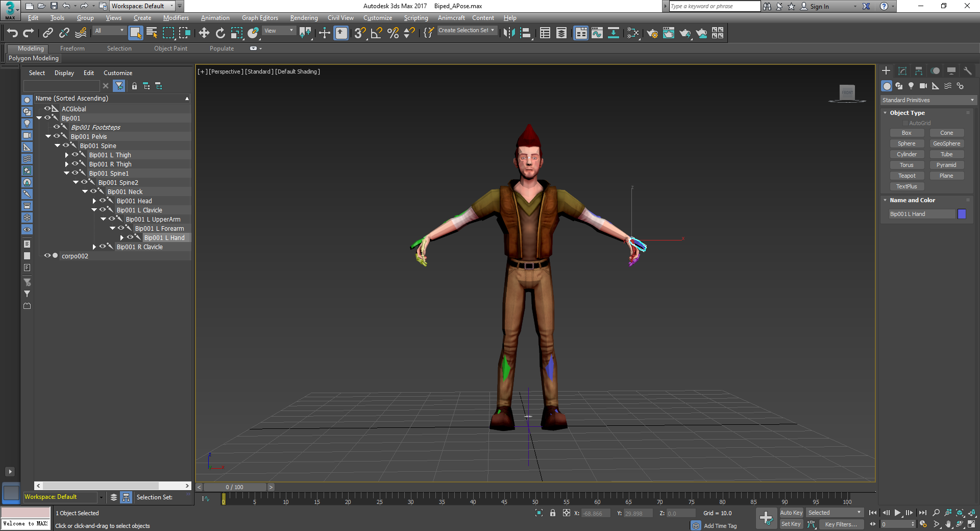Viewport: 980px width, 531px height.
Task: Switch to Freeform ribbon tab
Action: [x=72, y=49]
